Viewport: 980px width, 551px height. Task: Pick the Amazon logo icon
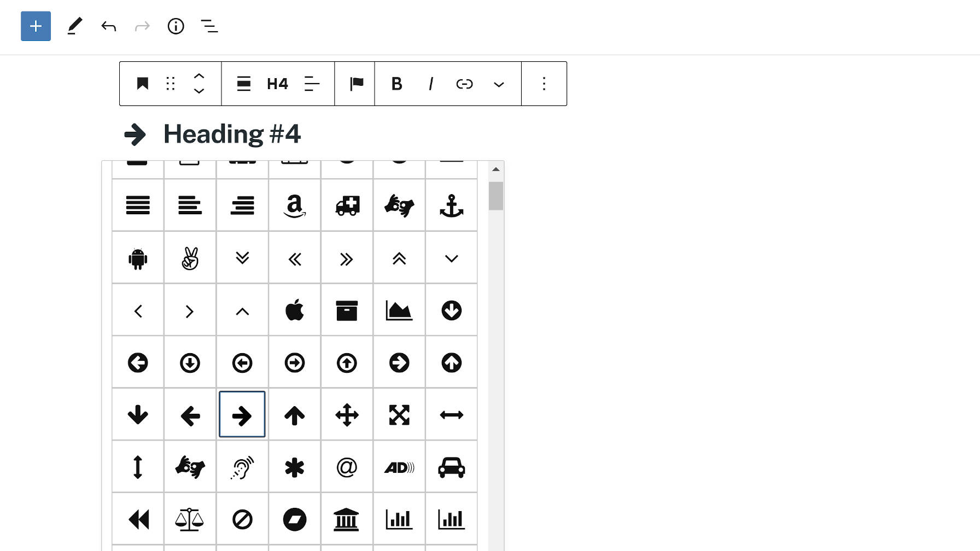(x=294, y=205)
